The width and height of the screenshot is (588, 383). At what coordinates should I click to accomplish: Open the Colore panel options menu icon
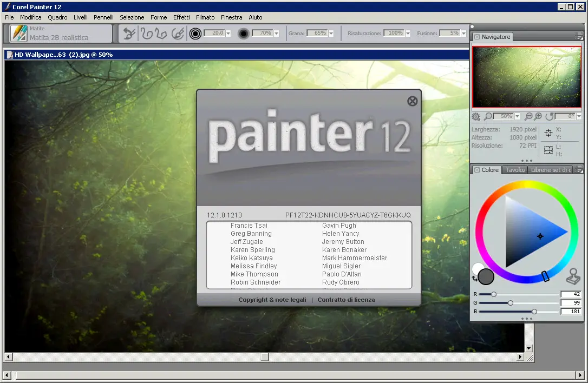click(x=579, y=170)
